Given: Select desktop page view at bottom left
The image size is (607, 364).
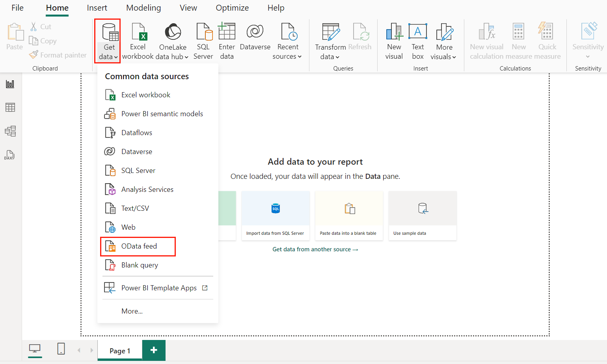Looking at the screenshot, I should click(35, 349).
